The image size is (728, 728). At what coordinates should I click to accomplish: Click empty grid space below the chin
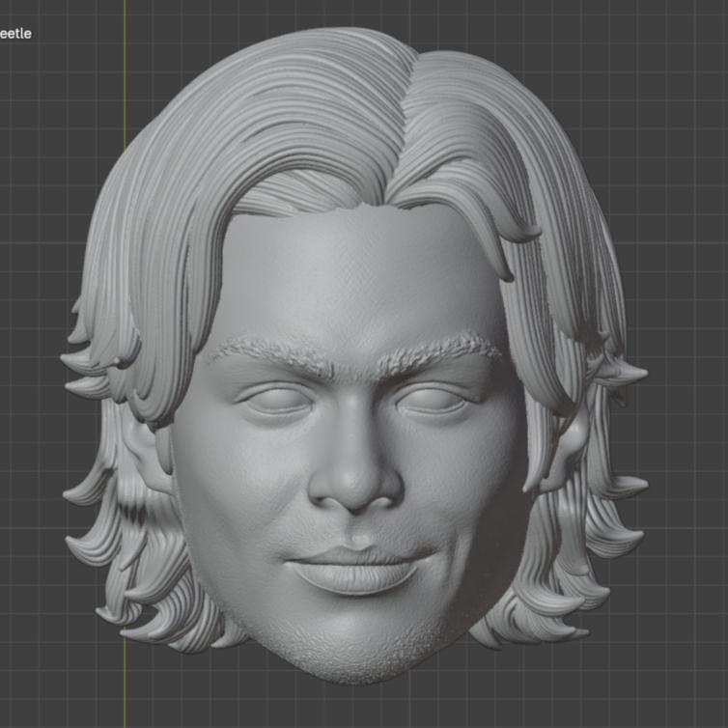click(359, 705)
